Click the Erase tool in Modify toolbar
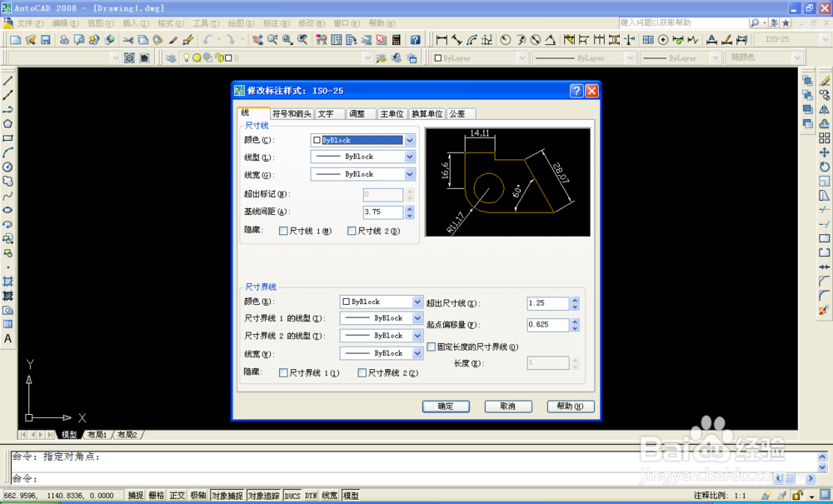The image size is (833, 504). point(825,82)
